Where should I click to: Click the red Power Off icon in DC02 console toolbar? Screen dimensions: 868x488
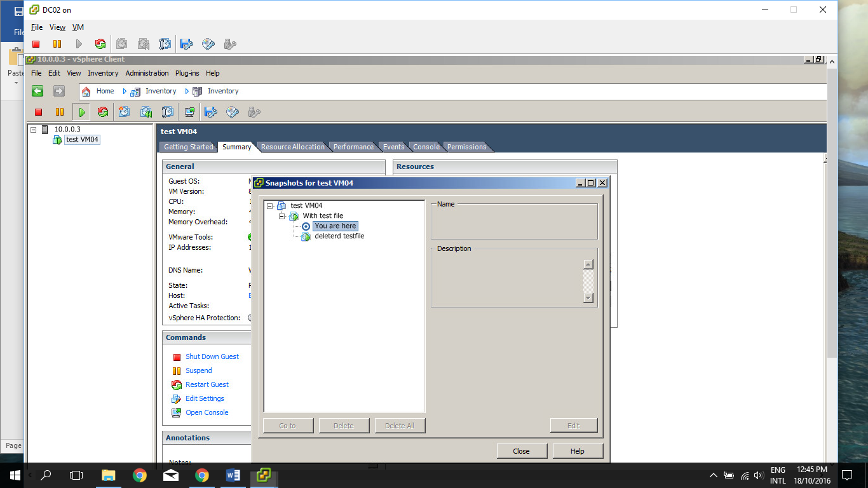(36, 44)
